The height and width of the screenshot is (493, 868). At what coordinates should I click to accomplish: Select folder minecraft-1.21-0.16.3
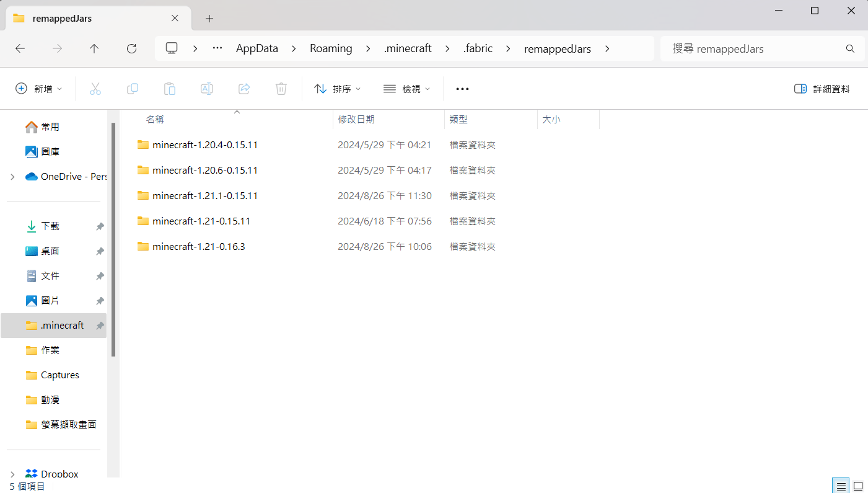199,246
